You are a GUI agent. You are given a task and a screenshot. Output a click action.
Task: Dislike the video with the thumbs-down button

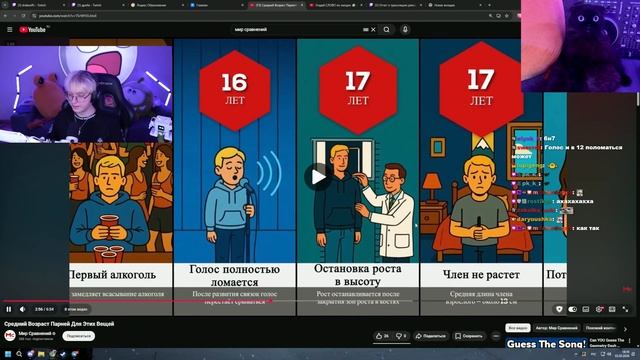point(401,336)
